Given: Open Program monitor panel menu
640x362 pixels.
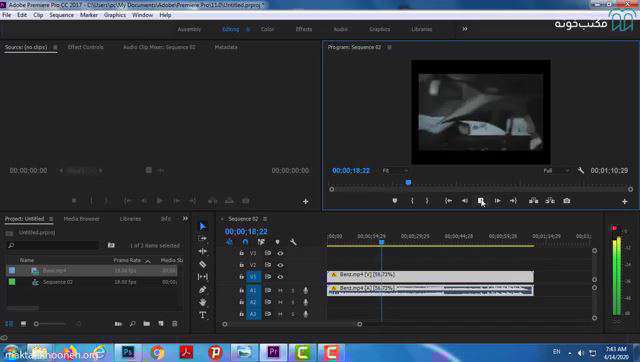Looking at the screenshot, I should (389, 47).
